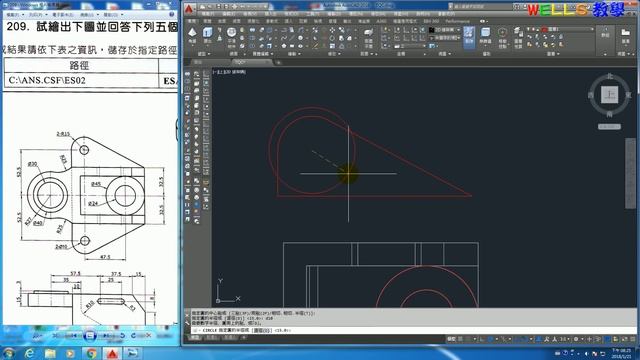Open the unsaved view dropdown in ribbon

click(x=445, y=38)
